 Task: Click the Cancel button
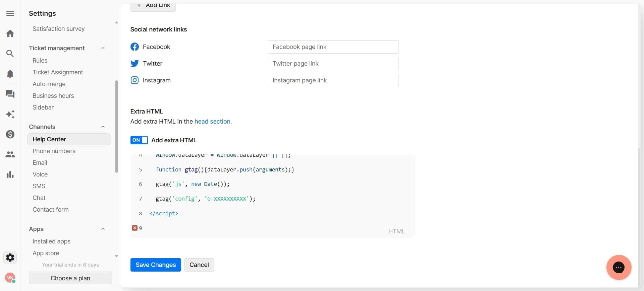tap(199, 265)
